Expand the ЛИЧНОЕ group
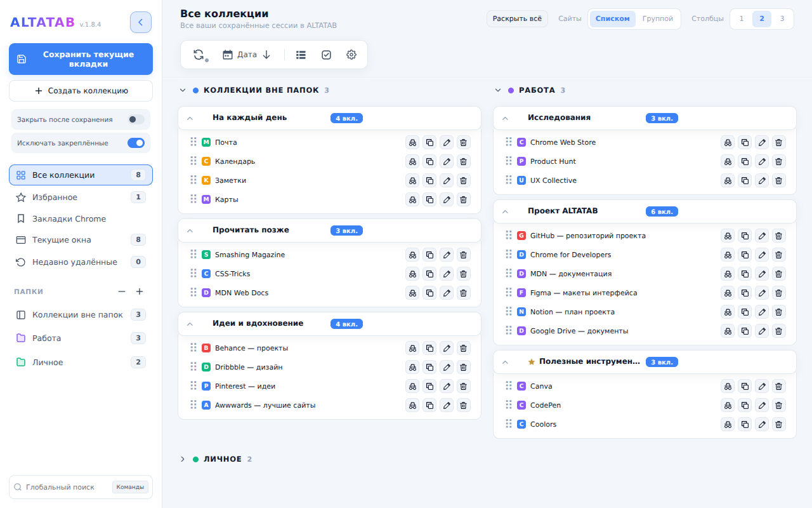Viewport: 812px width, 508px height. (183, 459)
